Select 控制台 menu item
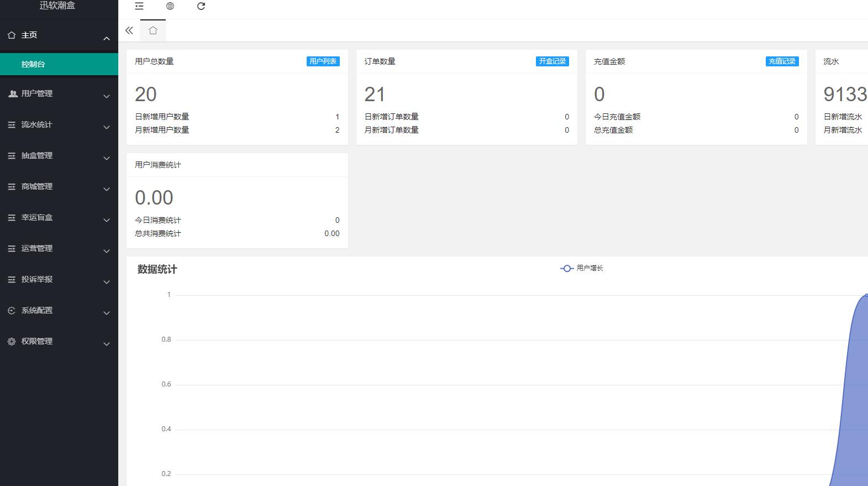This screenshot has height=486, width=868. 33,64
